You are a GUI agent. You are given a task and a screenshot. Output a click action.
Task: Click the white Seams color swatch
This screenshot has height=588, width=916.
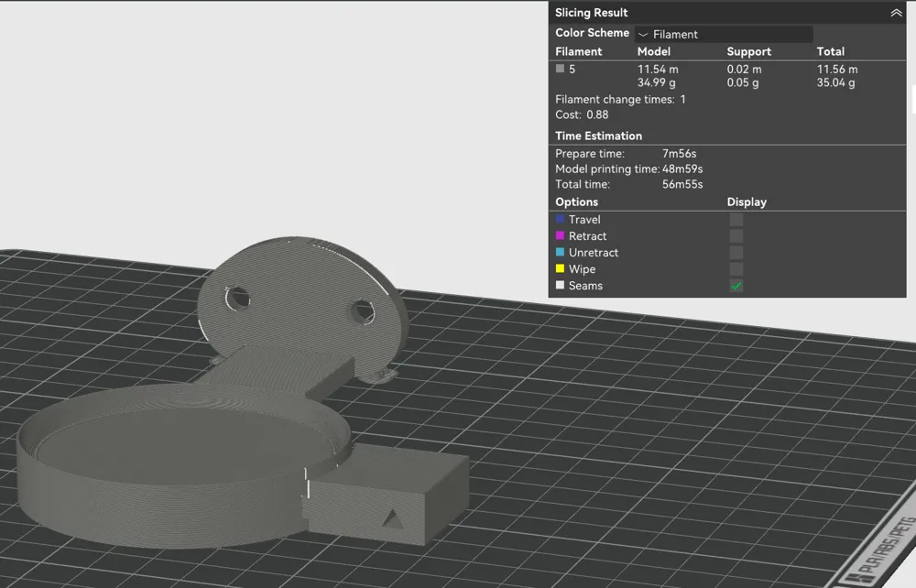[560, 285]
